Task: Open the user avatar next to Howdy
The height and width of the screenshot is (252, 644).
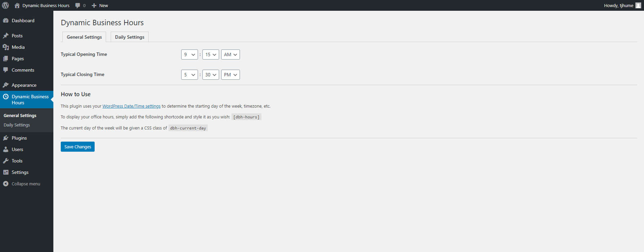Action: (x=638, y=5)
